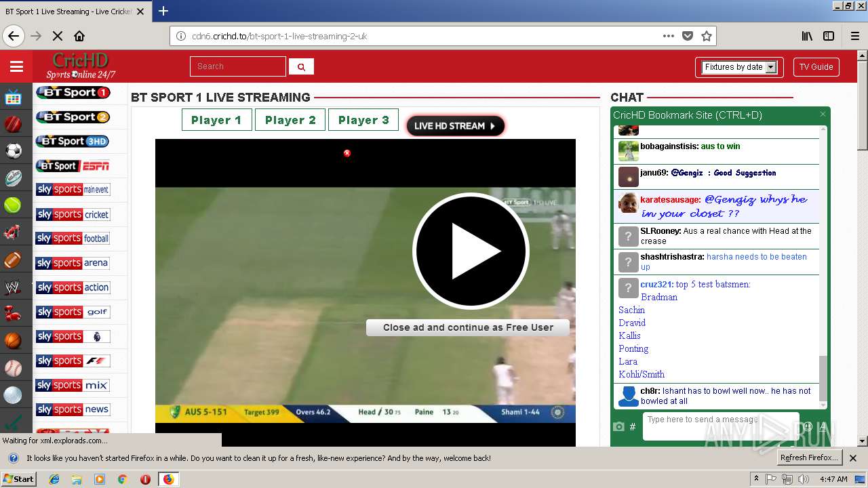Select BT Sport 1 Live Streaming browser tab
This screenshot has height=488, width=868.
tap(76, 11)
